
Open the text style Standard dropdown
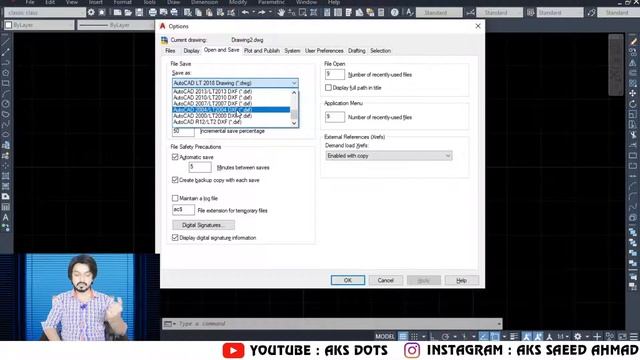[439, 13]
